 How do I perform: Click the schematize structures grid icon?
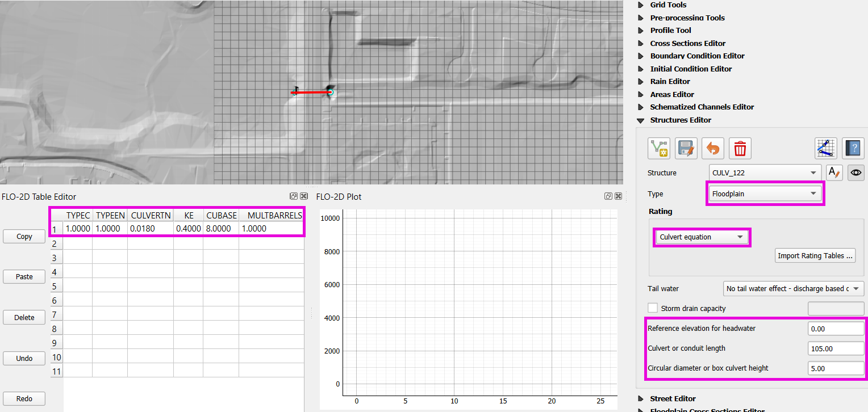tap(825, 149)
